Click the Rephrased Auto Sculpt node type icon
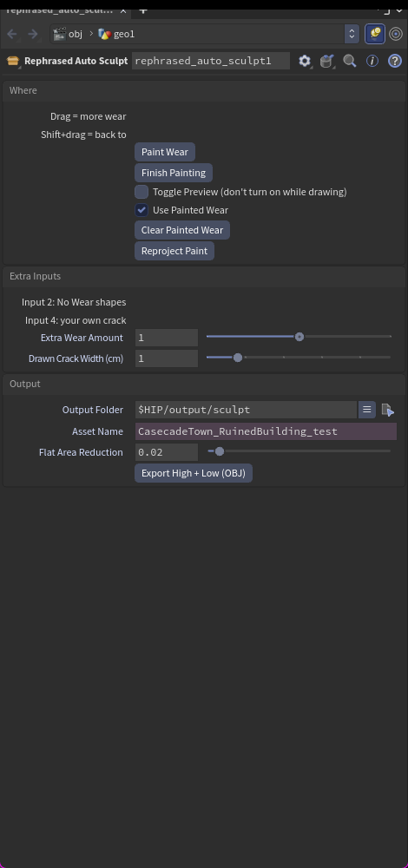The width and height of the screenshot is (408, 868). pos(13,61)
